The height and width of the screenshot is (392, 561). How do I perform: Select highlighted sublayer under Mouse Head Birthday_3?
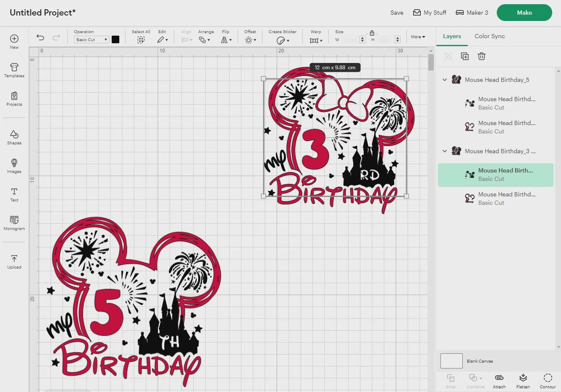[495, 175]
